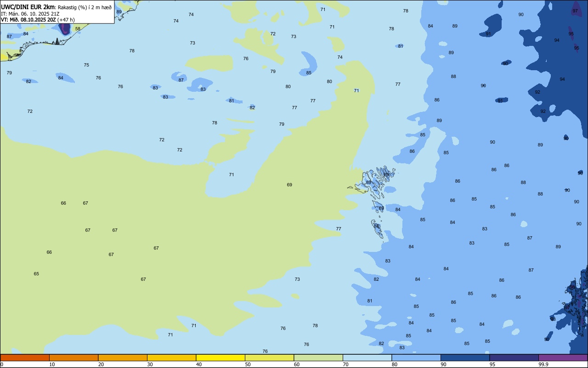
Task: Click the golden 30–40 legend swatch
Action: pyautogui.click(x=171, y=357)
